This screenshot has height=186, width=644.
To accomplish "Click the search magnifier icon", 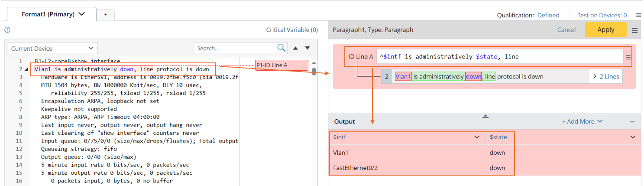I will pyautogui.click(x=282, y=48).
